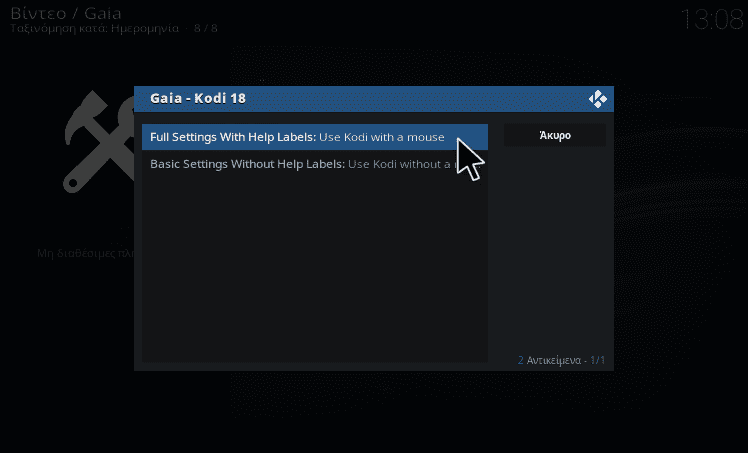Click the 2 Αντικείμενα items count label
This screenshot has height=453, width=748.
[550, 360]
